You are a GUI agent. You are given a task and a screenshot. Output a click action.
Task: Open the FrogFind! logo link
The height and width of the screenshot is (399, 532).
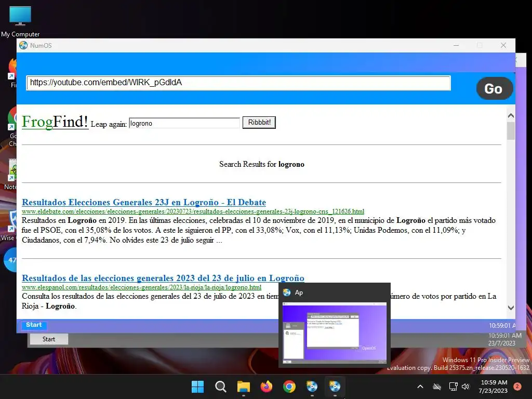[55, 122]
